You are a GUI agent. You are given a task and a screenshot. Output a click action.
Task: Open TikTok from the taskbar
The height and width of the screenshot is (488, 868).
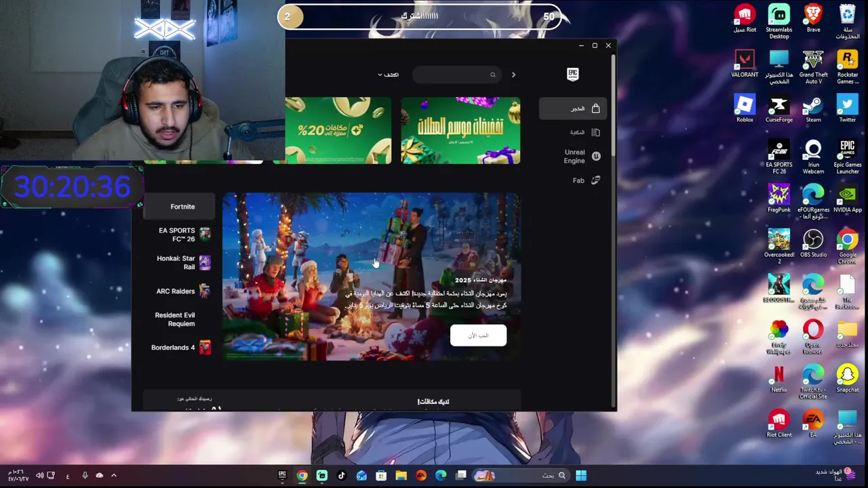point(342,476)
